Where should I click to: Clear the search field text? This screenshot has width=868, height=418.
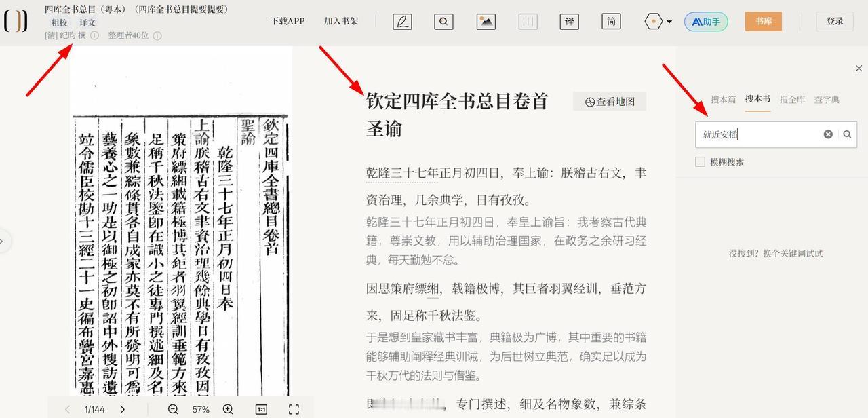[828, 134]
